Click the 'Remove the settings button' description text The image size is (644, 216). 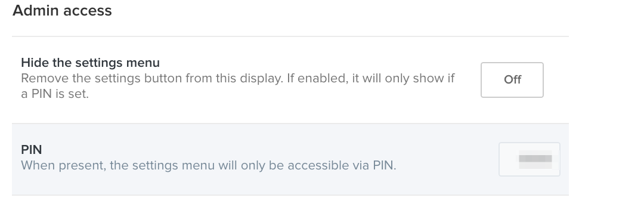click(x=238, y=86)
